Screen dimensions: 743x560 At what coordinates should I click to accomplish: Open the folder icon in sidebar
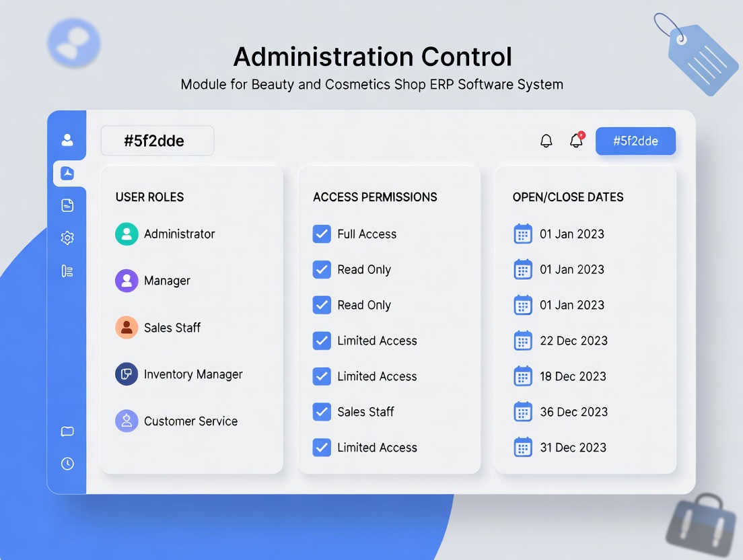click(x=67, y=431)
